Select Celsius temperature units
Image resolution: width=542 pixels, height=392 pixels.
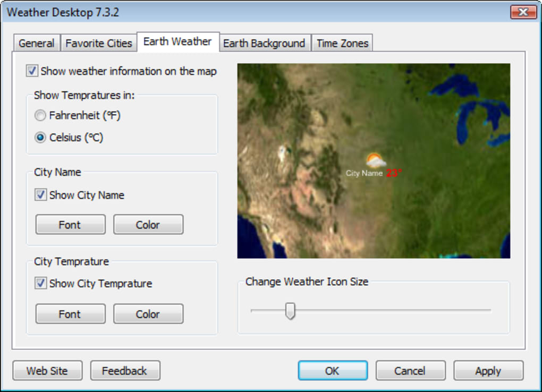click(x=39, y=137)
